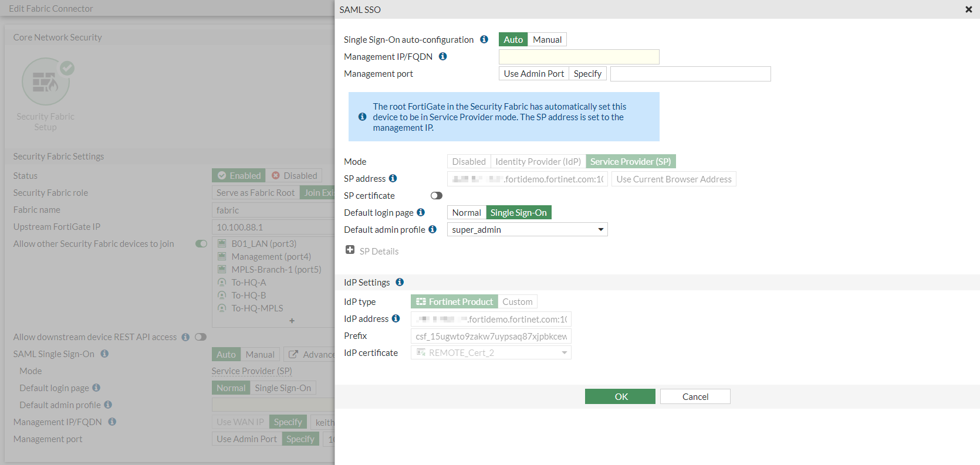
Task: Set Mode to Service Provider (SP)
Action: pyautogui.click(x=631, y=161)
